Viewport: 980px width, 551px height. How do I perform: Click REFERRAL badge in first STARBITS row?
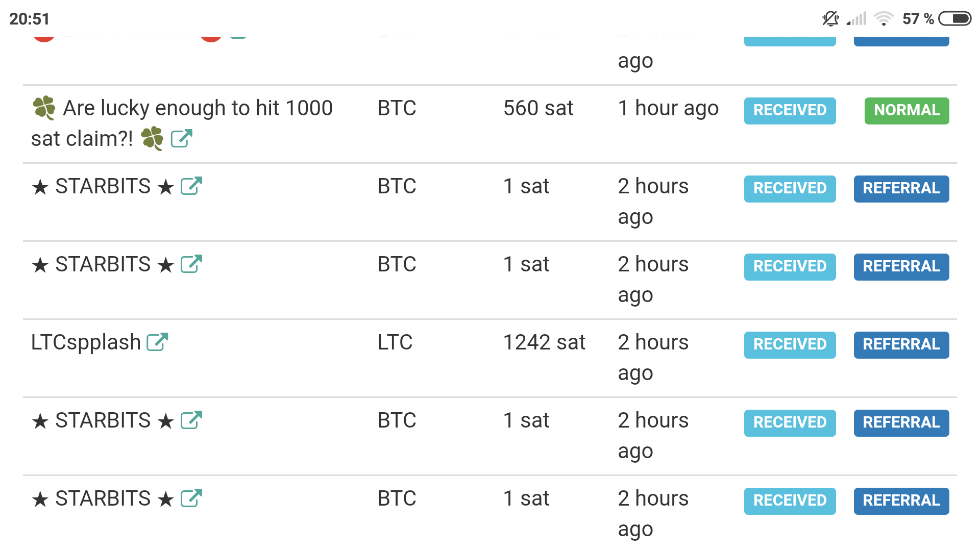(x=901, y=188)
